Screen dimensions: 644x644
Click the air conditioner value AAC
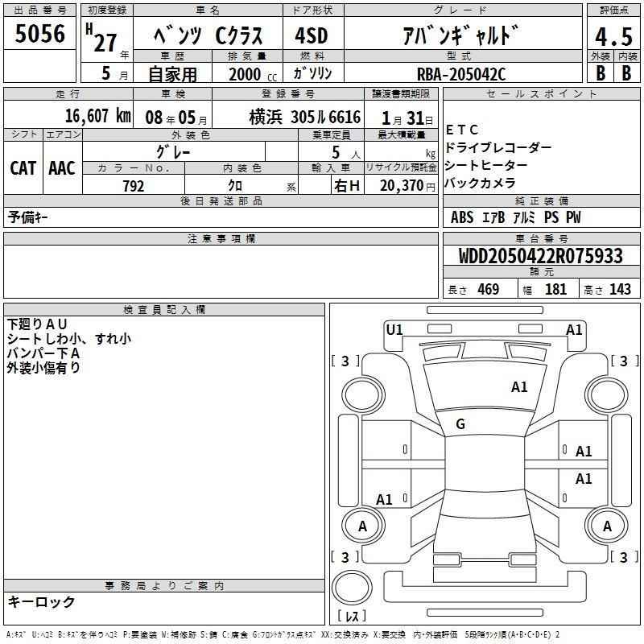[x=62, y=168]
